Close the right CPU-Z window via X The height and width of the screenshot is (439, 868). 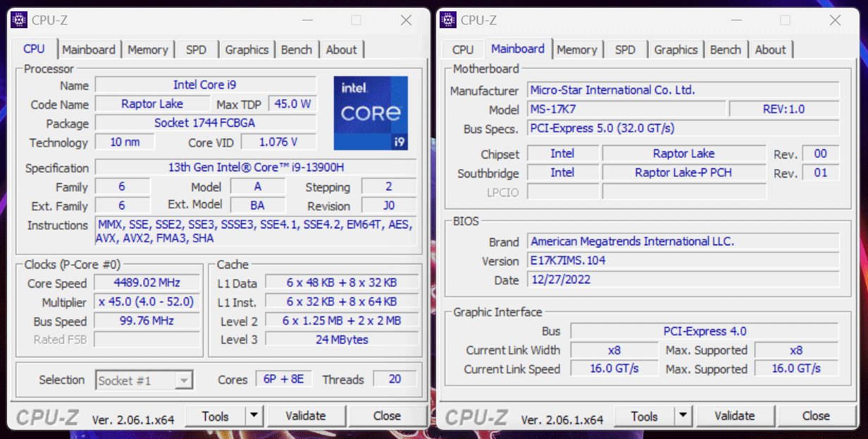pyautogui.click(x=835, y=20)
